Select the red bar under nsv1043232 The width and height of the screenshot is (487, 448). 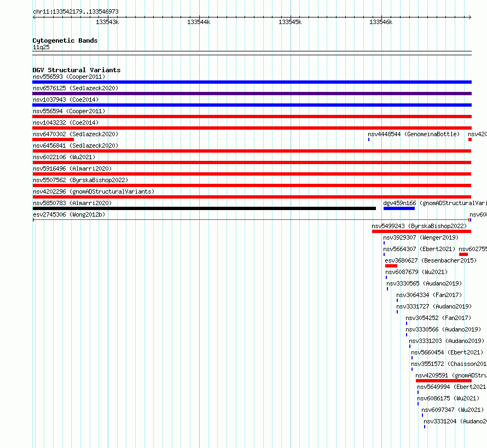coord(252,128)
